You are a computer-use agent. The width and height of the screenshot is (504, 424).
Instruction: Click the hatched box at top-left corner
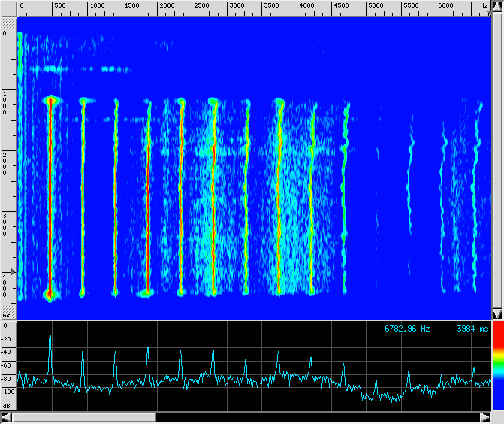[8, 23]
